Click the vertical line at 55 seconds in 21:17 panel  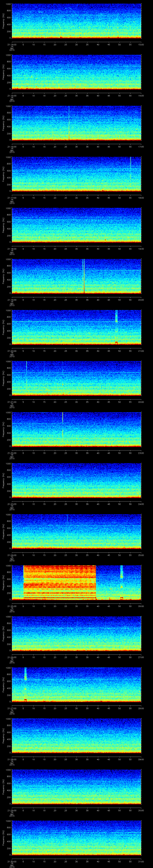130,168
